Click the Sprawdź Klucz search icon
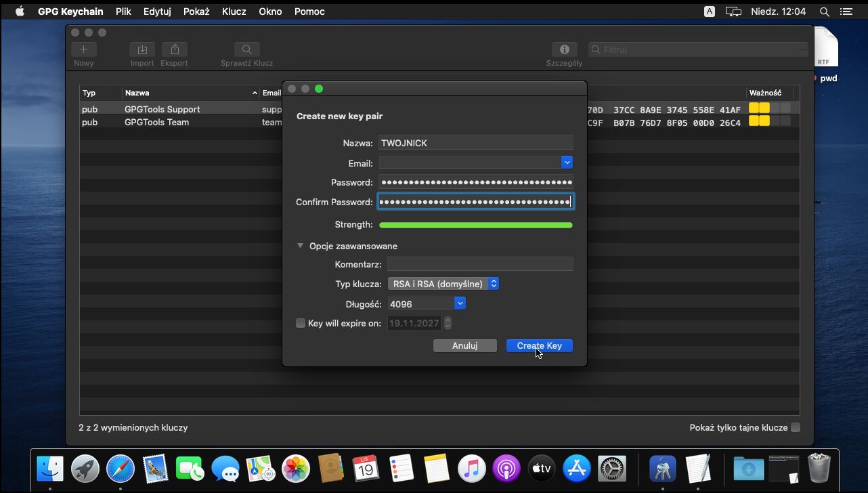Viewport: 868px width, 493px height. (x=247, y=50)
